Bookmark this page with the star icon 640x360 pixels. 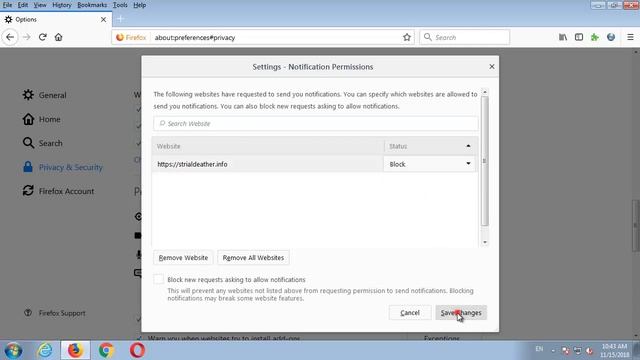pos(407,37)
